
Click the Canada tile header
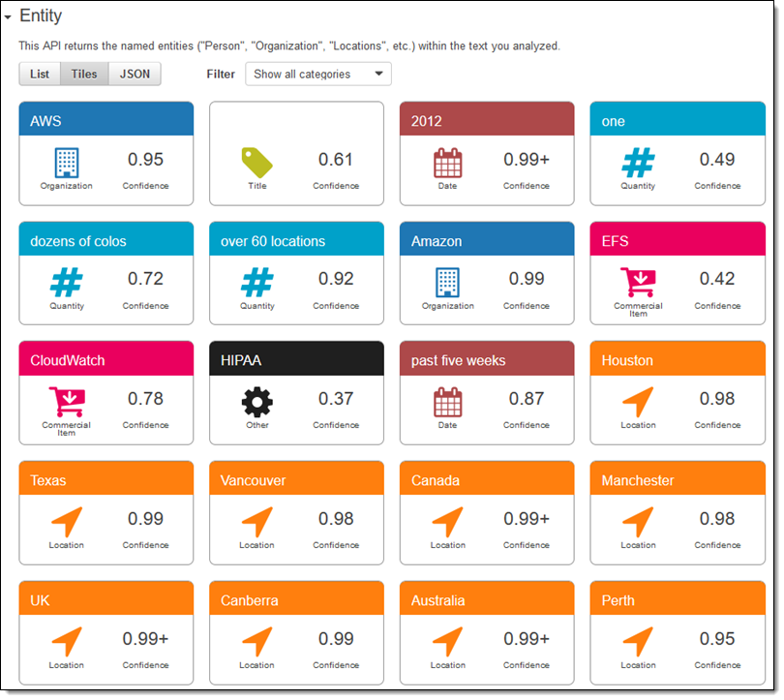point(487,478)
